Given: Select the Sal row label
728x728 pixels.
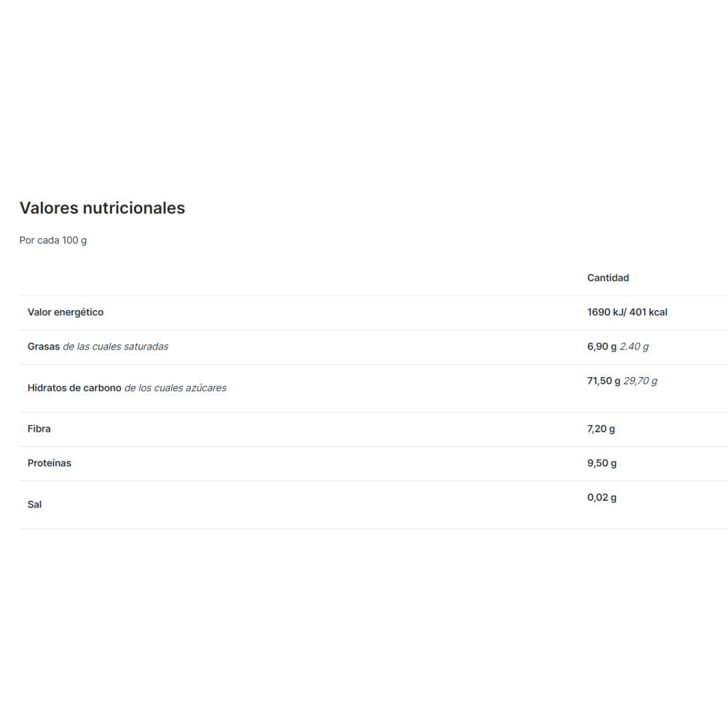Looking at the screenshot, I should pos(35,505).
